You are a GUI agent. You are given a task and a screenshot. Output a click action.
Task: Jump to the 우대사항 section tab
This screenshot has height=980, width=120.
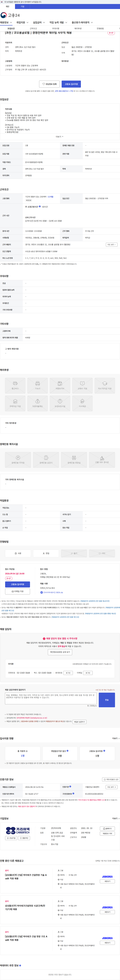(x=56, y=28)
